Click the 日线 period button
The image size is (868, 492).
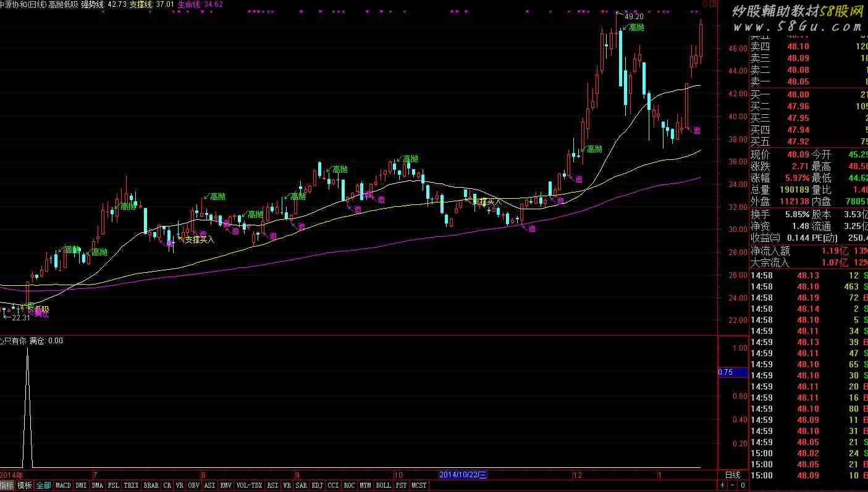coord(732,475)
